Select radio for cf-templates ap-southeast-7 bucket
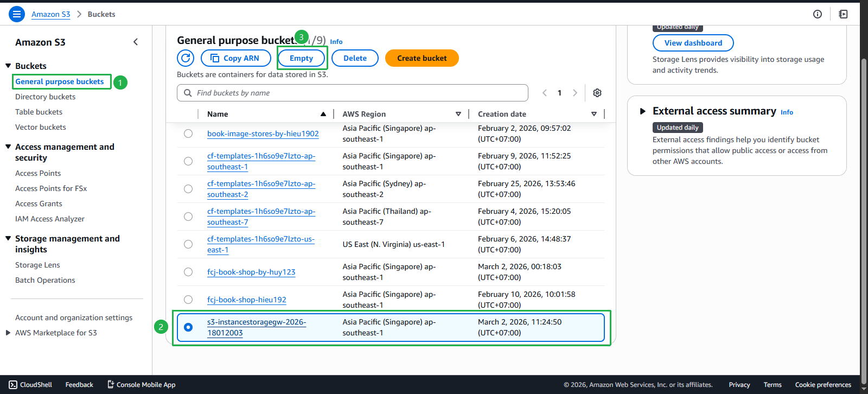This screenshot has width=868, height=394. (188, 217)
